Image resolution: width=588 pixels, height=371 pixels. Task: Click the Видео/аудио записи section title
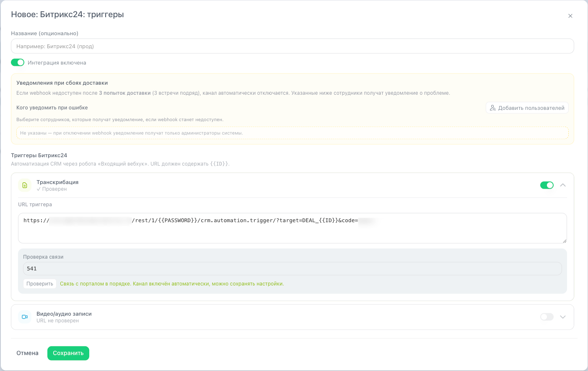point(64,314)
